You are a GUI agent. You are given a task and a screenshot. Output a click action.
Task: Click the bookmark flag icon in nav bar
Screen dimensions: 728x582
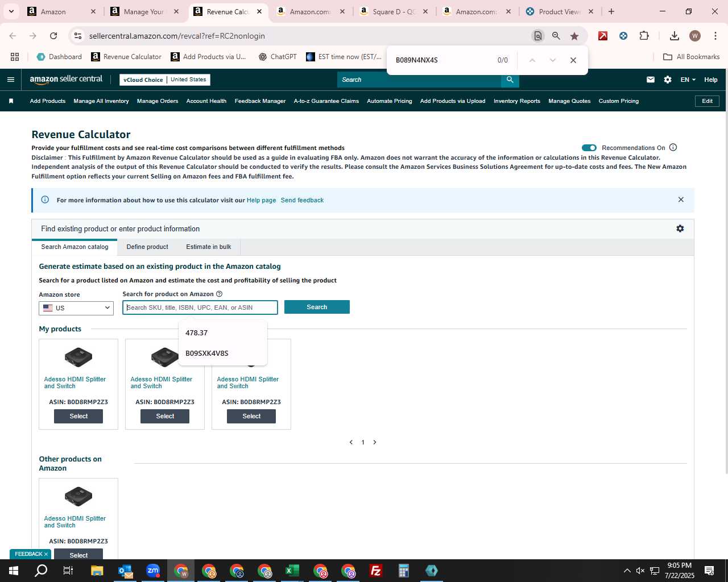coord(11,101)
